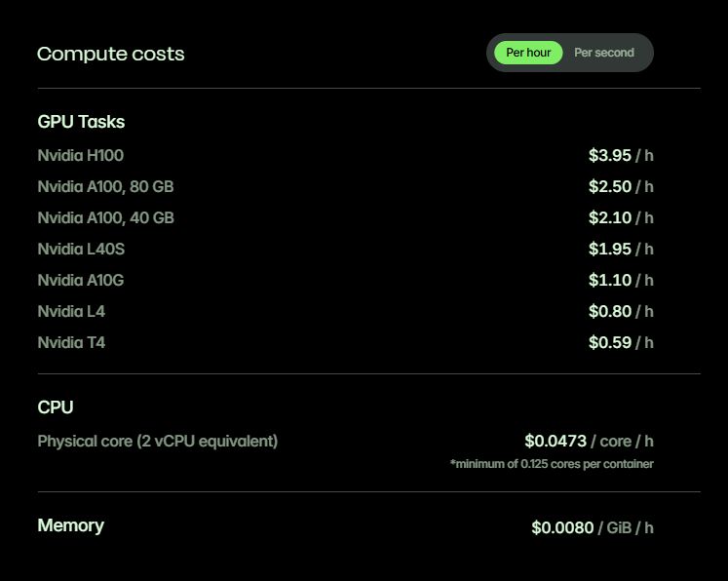
Task: Click the CPU section heading
Action: tap(56, 407)
